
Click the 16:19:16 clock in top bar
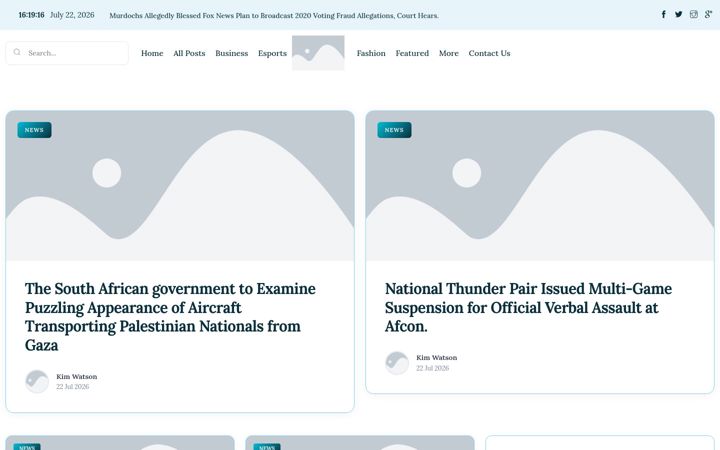pos(31,15)
